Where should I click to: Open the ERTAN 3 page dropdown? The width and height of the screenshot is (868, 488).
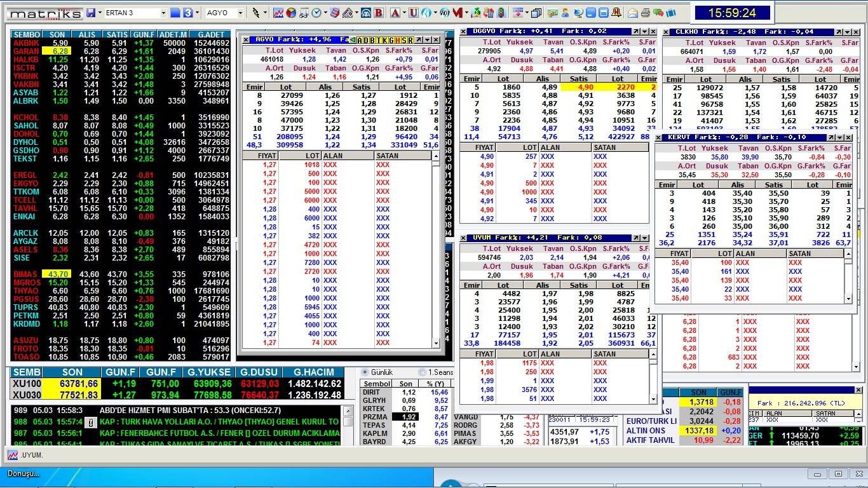pyautogui.click(x=163, y=13)
